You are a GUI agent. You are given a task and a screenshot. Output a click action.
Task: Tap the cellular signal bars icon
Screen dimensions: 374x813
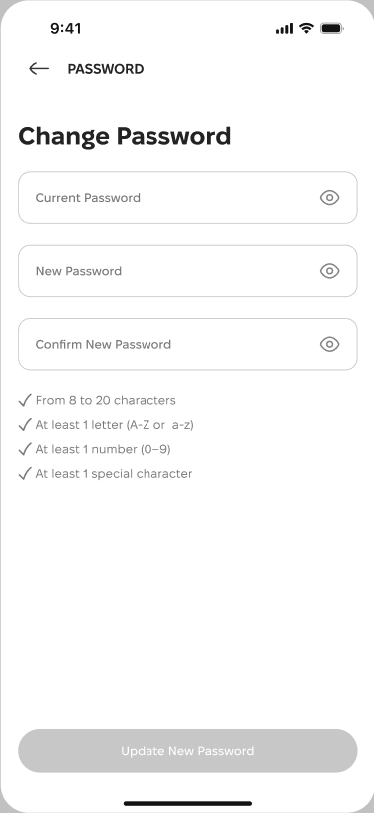(284, 29)
